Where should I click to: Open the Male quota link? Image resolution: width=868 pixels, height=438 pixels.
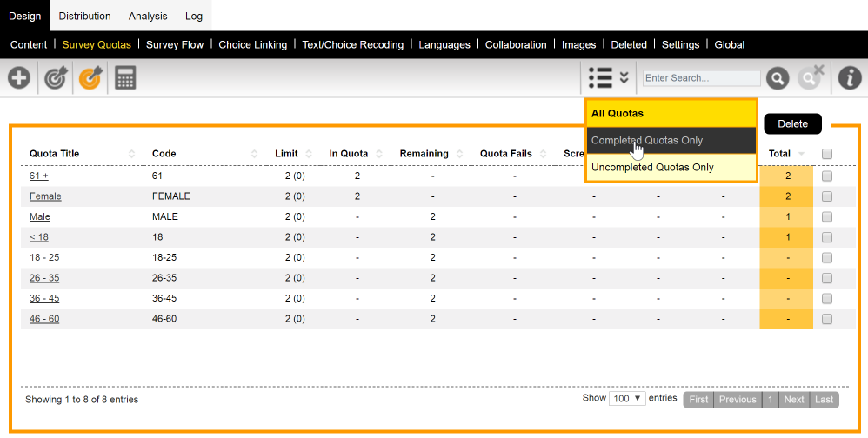coord(40,216)
